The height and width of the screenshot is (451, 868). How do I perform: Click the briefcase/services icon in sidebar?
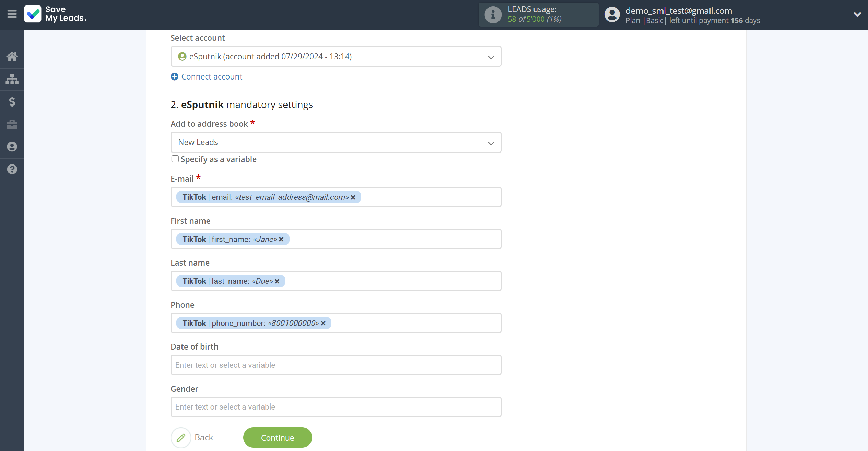(12, 124)
